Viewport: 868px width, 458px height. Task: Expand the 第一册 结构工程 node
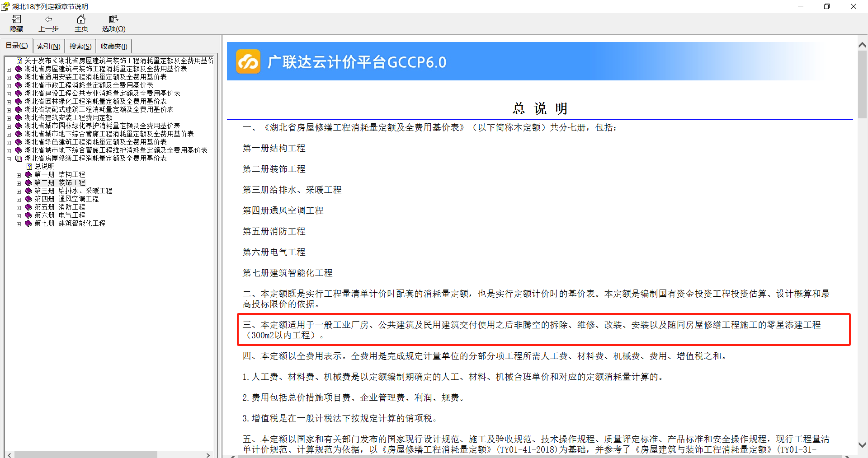(x=19, y=175)
